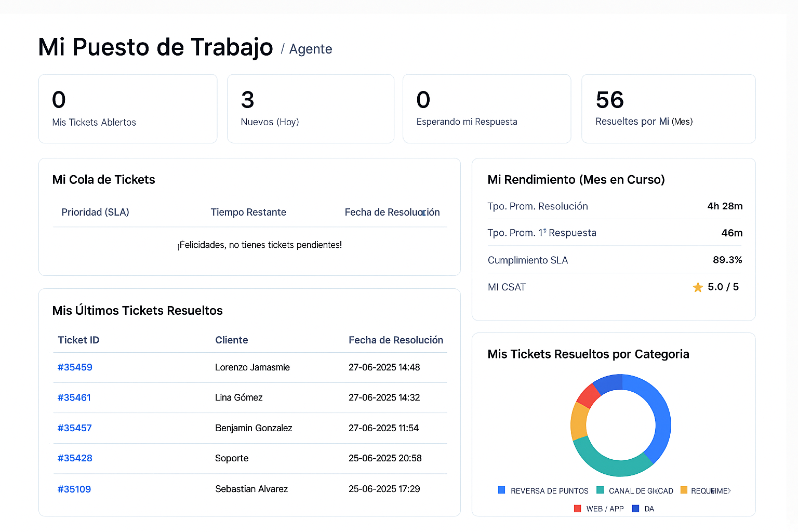Select the Mi Puesto de Trabajo page title
Screen dimensions: 798x532
(155, 47)
